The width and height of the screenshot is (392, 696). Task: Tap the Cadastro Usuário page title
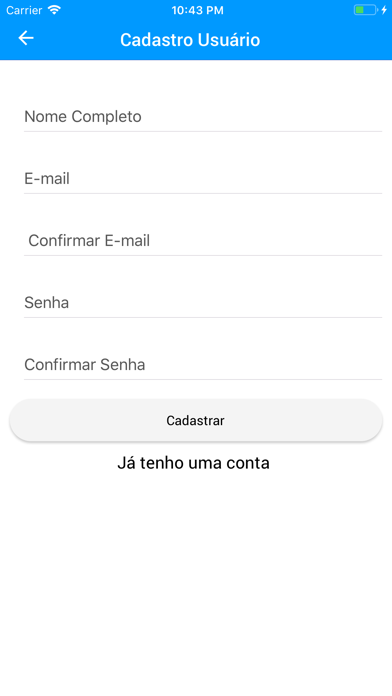[x=190, y=40]
